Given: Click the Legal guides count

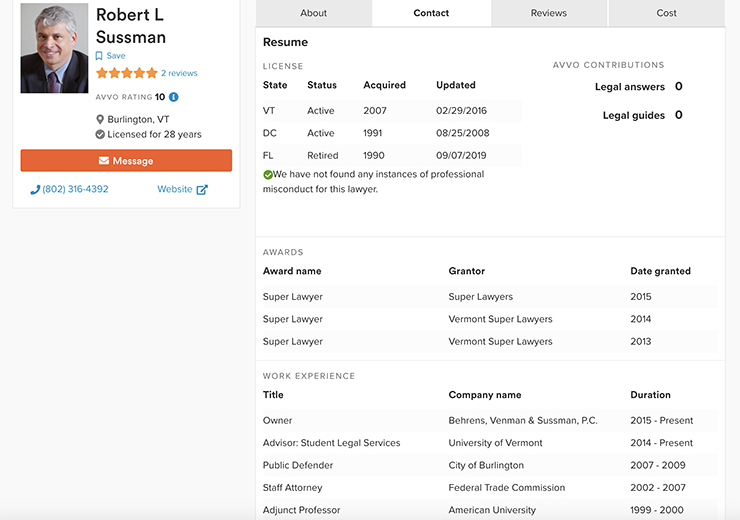Looking at the screenshot, I should coord(679,115).
